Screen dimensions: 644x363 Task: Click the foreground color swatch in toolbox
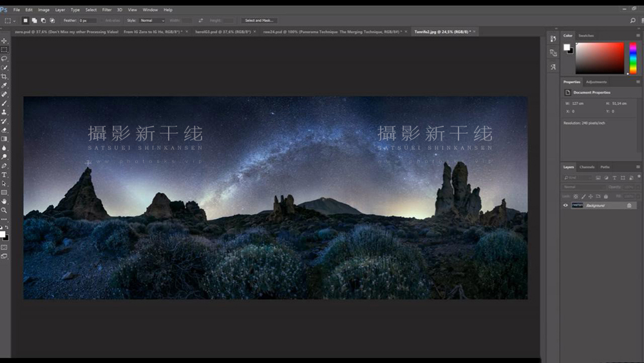tap(3, 234)
